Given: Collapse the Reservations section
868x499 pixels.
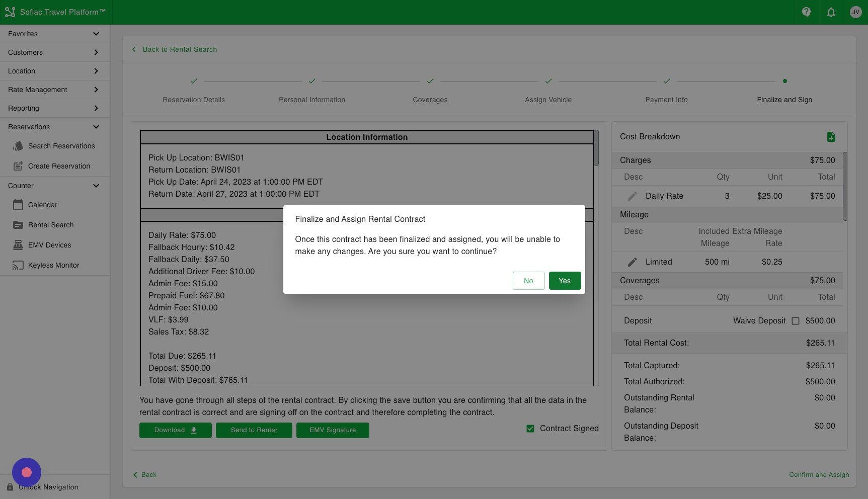Looking at the screenshot, I should 96,126.
